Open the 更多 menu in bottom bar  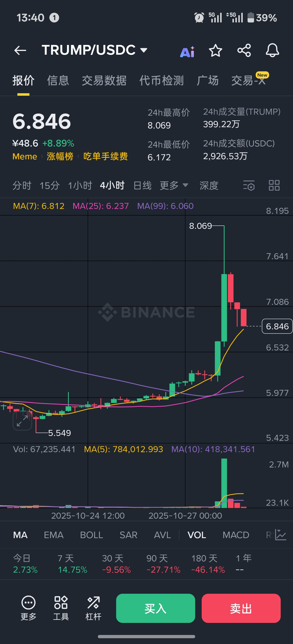coord(28,608)
